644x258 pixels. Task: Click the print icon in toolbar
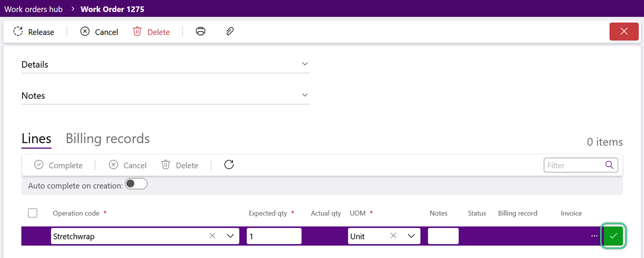click(201, 31)
